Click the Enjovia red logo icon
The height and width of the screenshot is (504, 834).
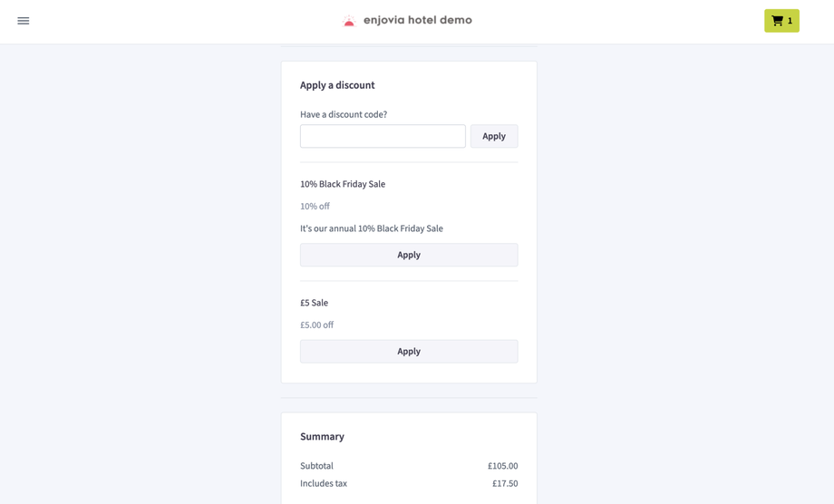(x=349, y=21)
